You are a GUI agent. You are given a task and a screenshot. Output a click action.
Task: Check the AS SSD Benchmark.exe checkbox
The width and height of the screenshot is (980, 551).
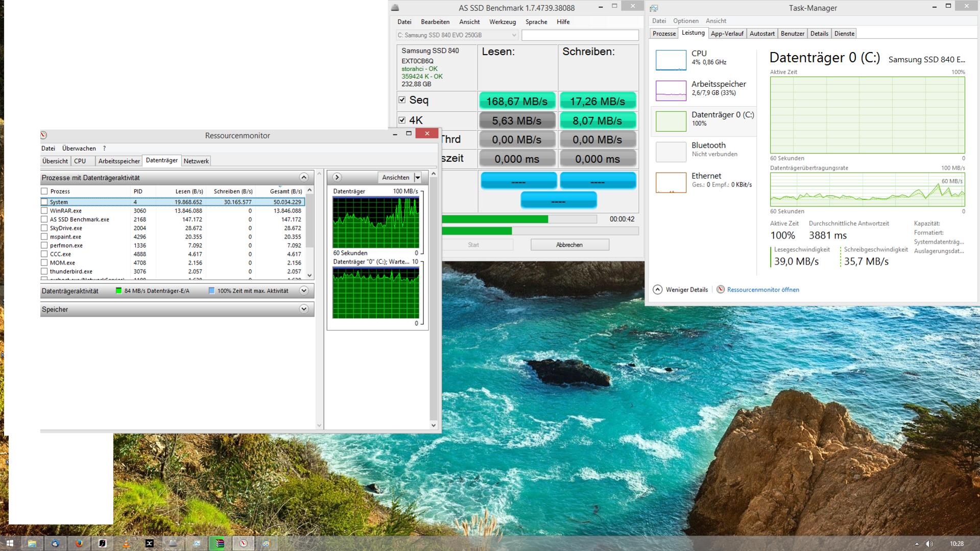coord(44,220)
